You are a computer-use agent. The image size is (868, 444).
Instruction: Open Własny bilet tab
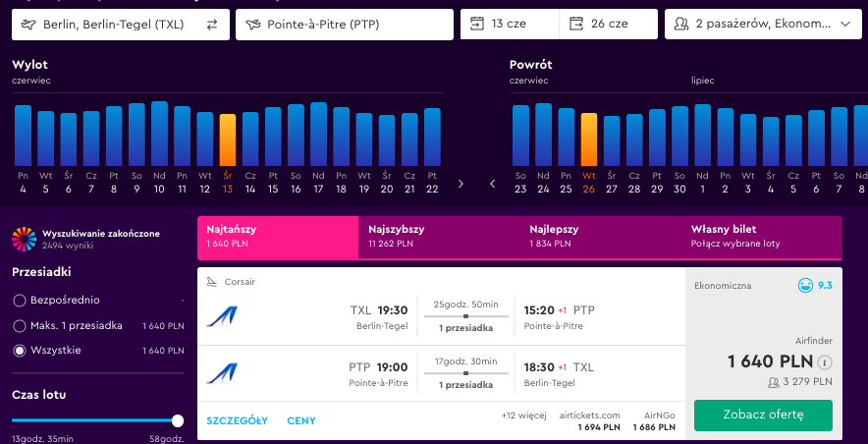click(x=762, y=238)
